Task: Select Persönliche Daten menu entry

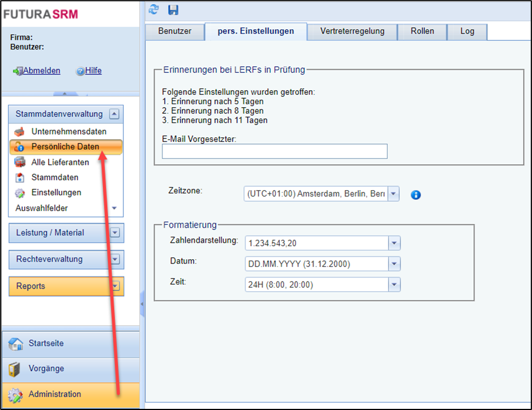Action: pos(65,146)
